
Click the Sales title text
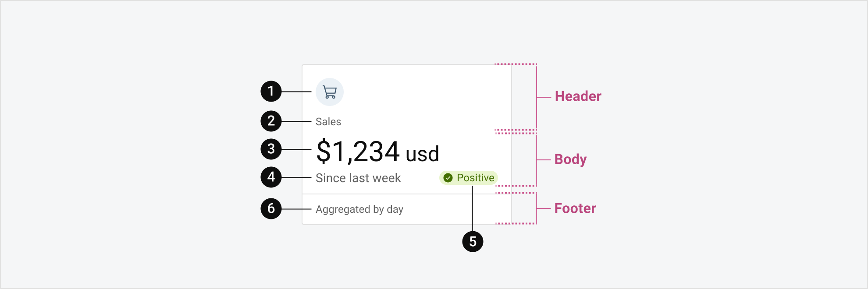coord(328,121)
